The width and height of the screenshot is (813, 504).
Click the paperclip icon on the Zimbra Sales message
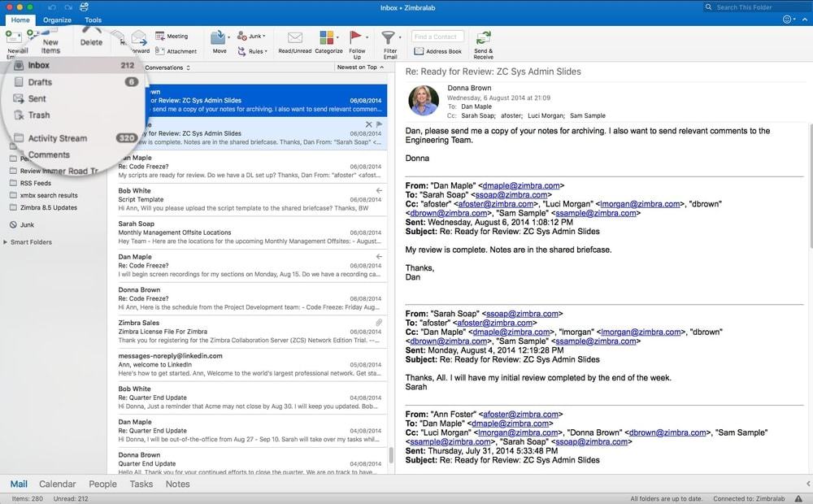point(379,323)
